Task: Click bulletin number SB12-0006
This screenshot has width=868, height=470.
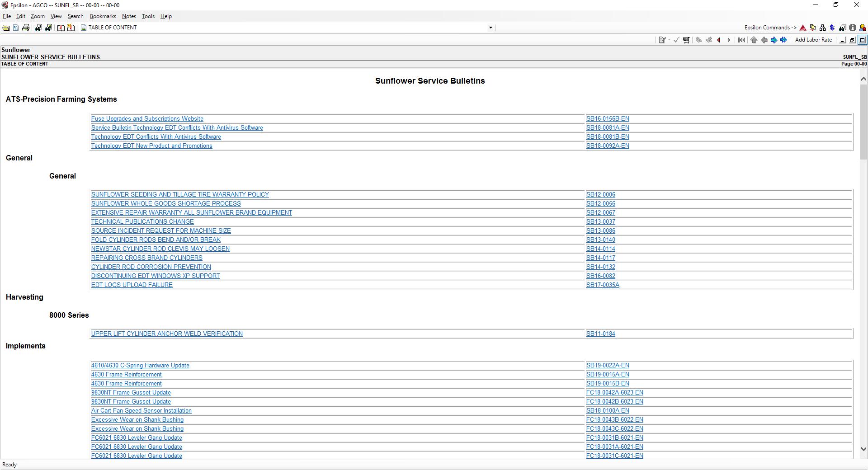Action: [x=601, y=195]
